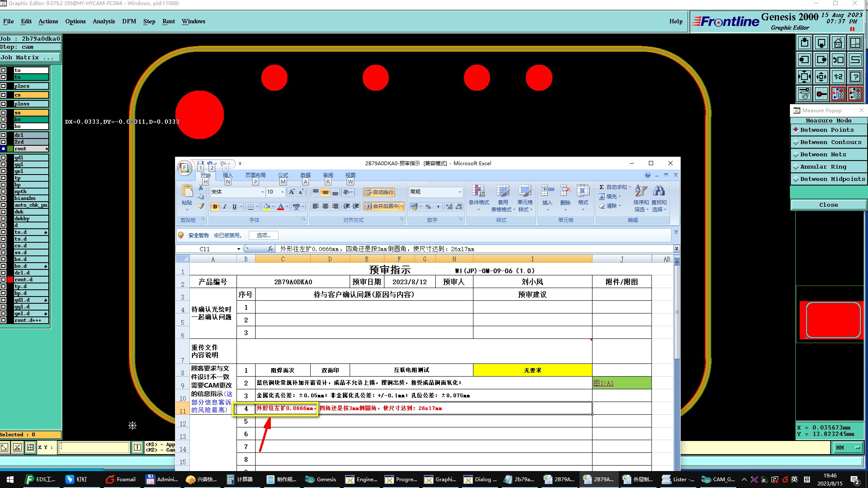Toggle Bold formatting in the Excel ribbon
Viewport: 868px width, 488px height.
point(215,207)
